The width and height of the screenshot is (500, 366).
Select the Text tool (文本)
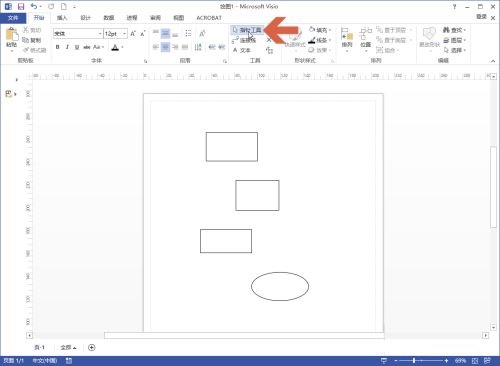coord(242,50)
